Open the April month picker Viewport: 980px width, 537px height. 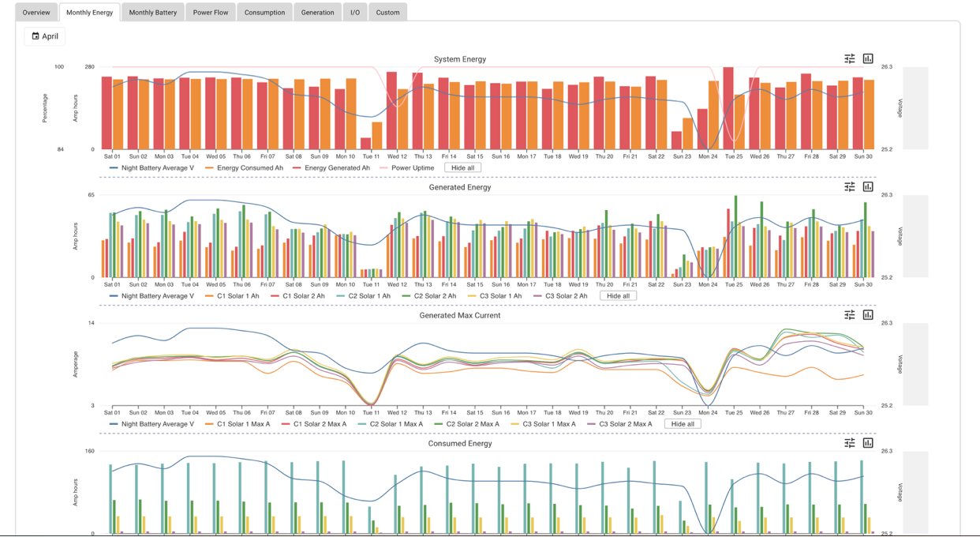[45, 36]
